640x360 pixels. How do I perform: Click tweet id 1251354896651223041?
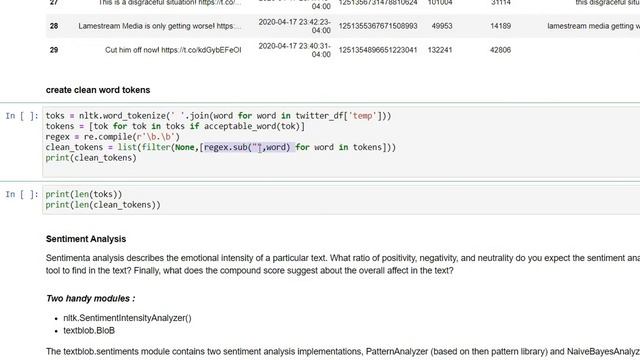pos(378,50)
